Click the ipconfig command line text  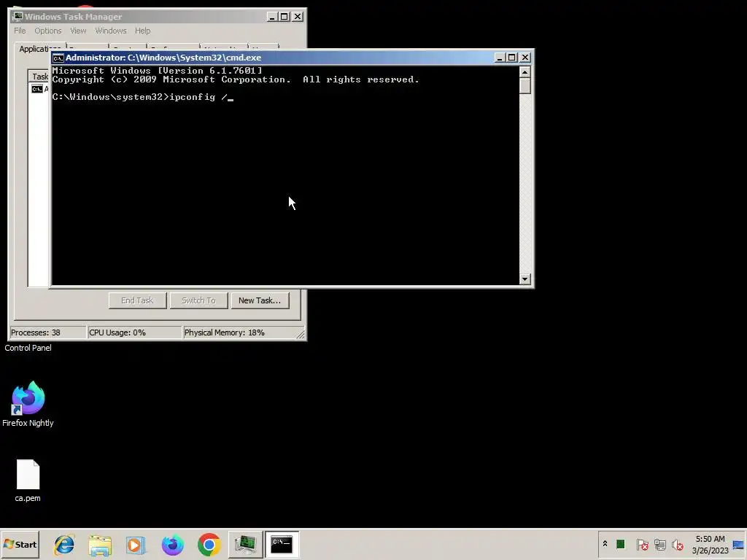click(x=143, y=97)
